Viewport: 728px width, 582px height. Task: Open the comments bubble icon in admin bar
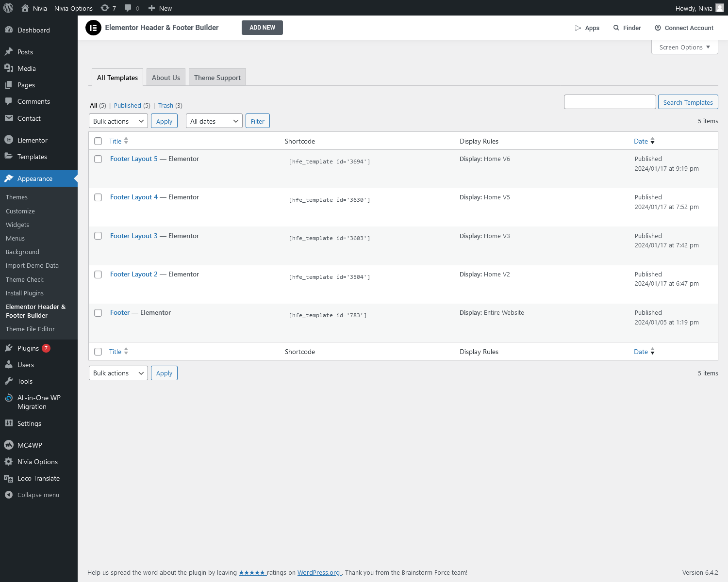pos(128,8)
